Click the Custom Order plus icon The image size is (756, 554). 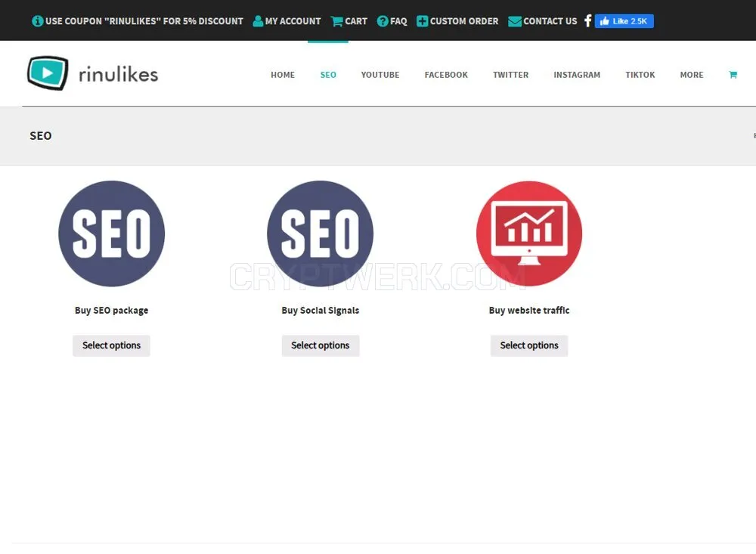(422, 21)
